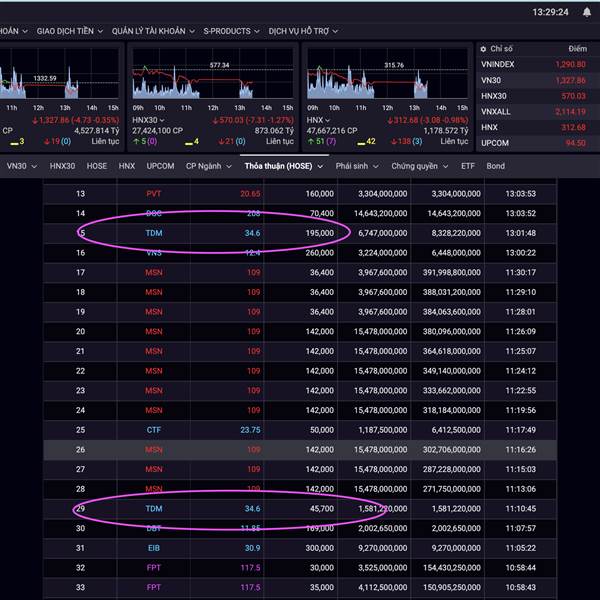Open index list settings gear
The height and width of the screenshot is (600, 600).
tap(483, 49)
